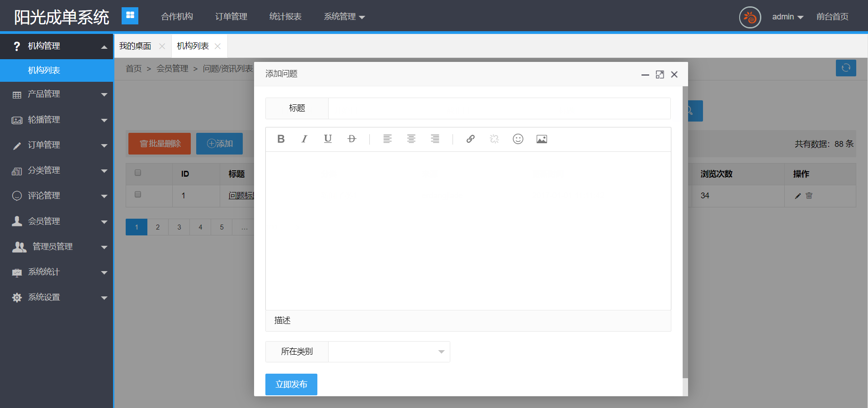Go to the 前台首页 link

tap(832, 17)
